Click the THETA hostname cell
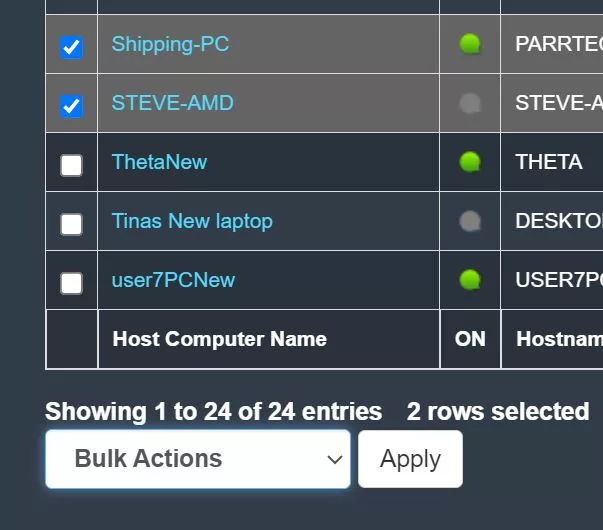This screenshot has width=603, height=530. tap(548, 162)
